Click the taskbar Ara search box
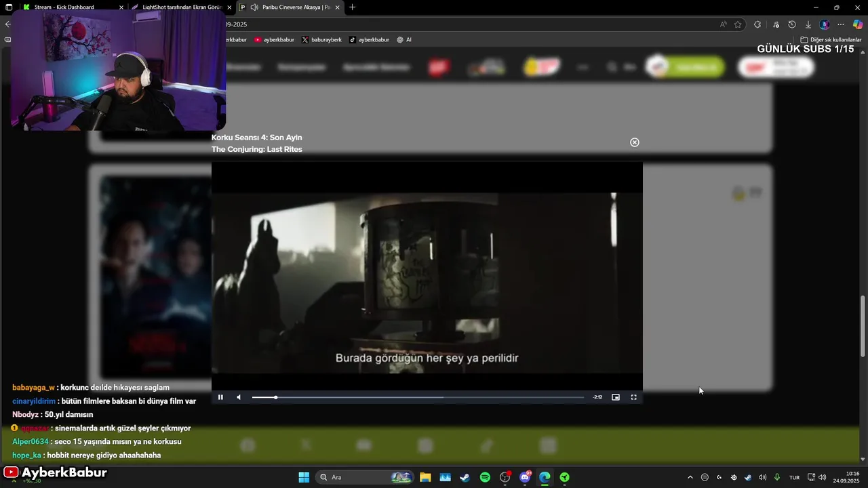868x488 pixels. coord(366,477)
